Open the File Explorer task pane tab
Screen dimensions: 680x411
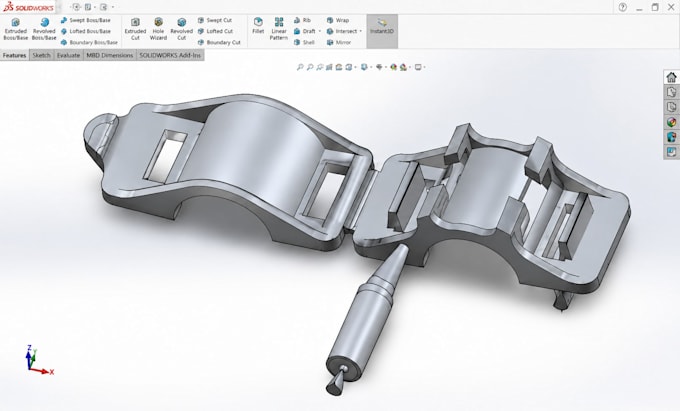(x=671, y=107)
